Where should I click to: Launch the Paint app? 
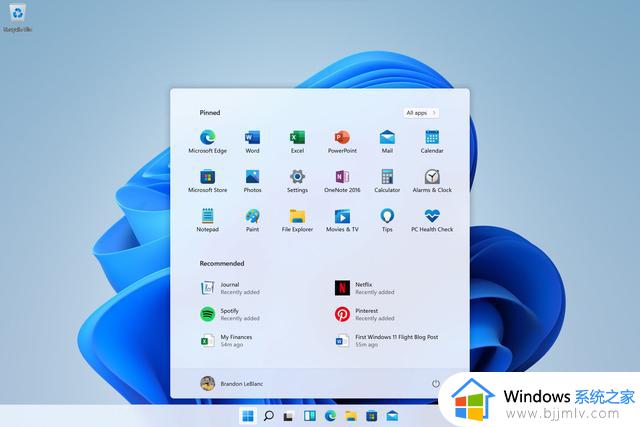pos(252,220)
